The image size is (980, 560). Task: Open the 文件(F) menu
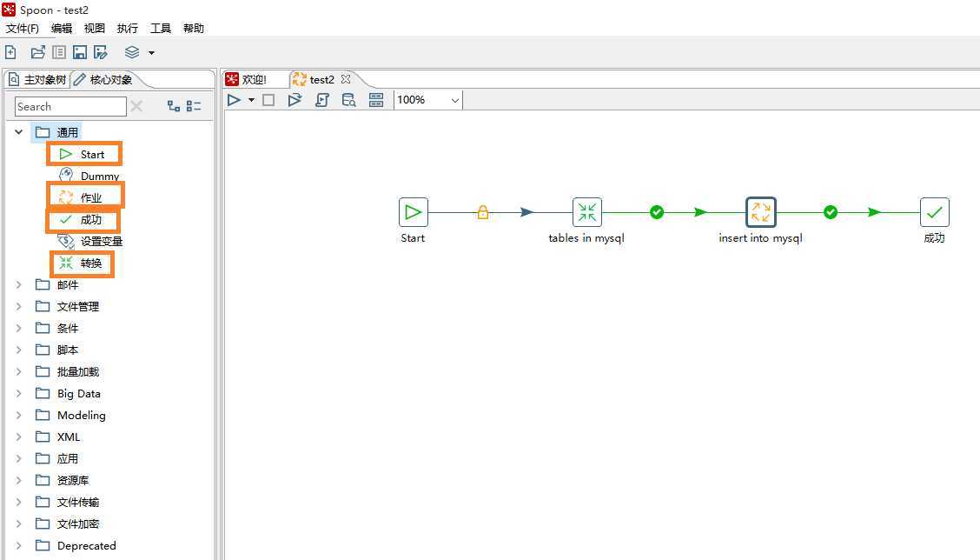(23, 28)
